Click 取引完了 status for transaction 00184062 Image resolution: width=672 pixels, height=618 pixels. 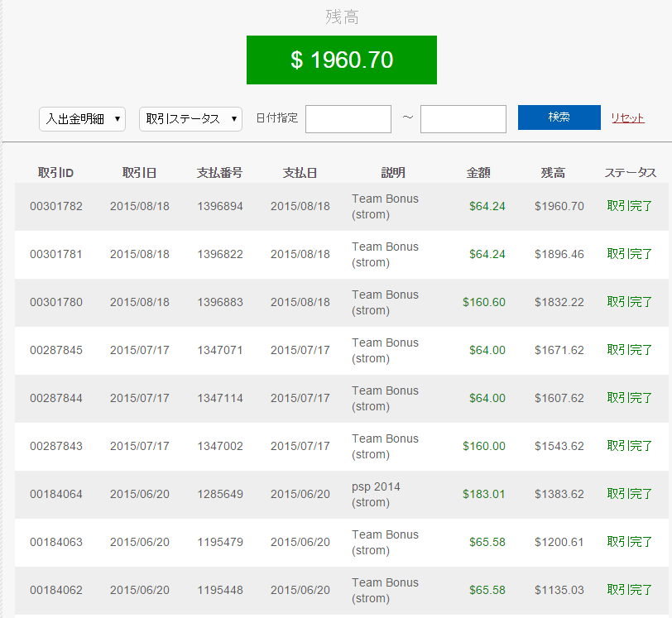(x=630, y=590)
